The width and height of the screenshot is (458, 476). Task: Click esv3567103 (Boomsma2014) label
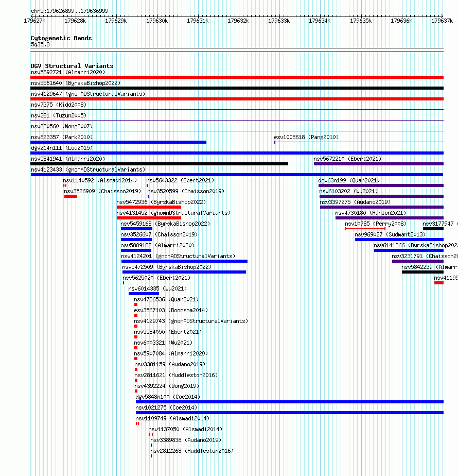tap(171, 310)
